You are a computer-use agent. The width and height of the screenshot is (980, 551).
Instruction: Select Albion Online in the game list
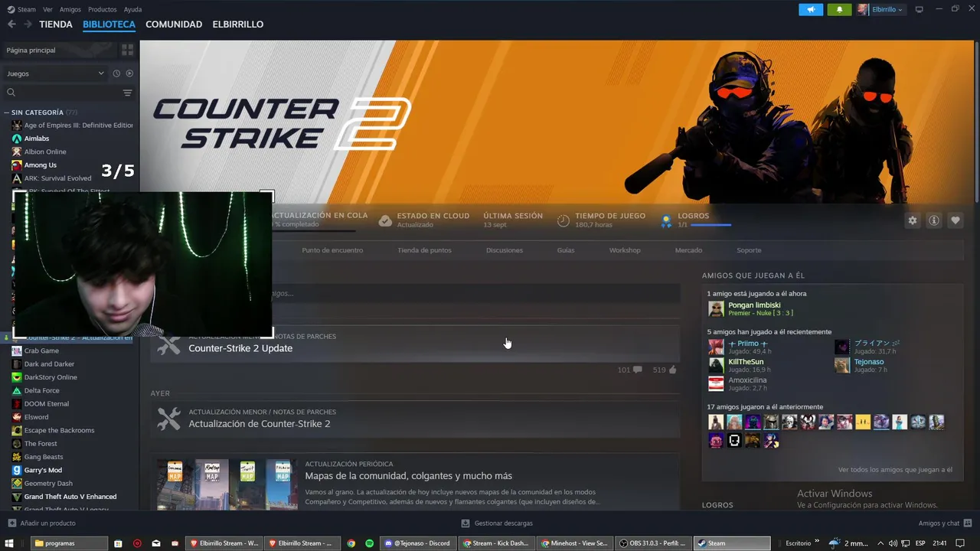click(45, 152)
